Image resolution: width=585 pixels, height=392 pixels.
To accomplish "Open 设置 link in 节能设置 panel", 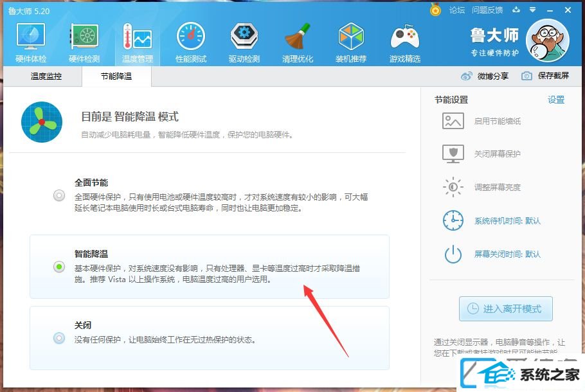I will [x=556, y=100].
